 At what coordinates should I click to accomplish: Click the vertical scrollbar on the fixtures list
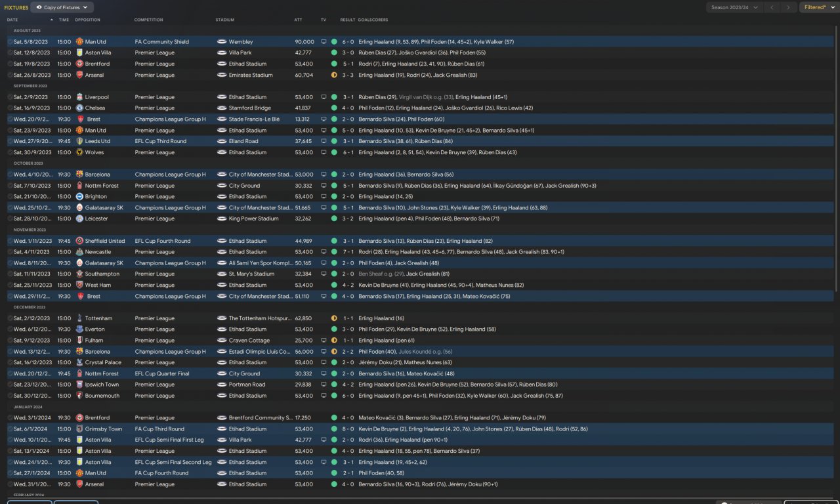pyautogui.click(x=836, y=157)
